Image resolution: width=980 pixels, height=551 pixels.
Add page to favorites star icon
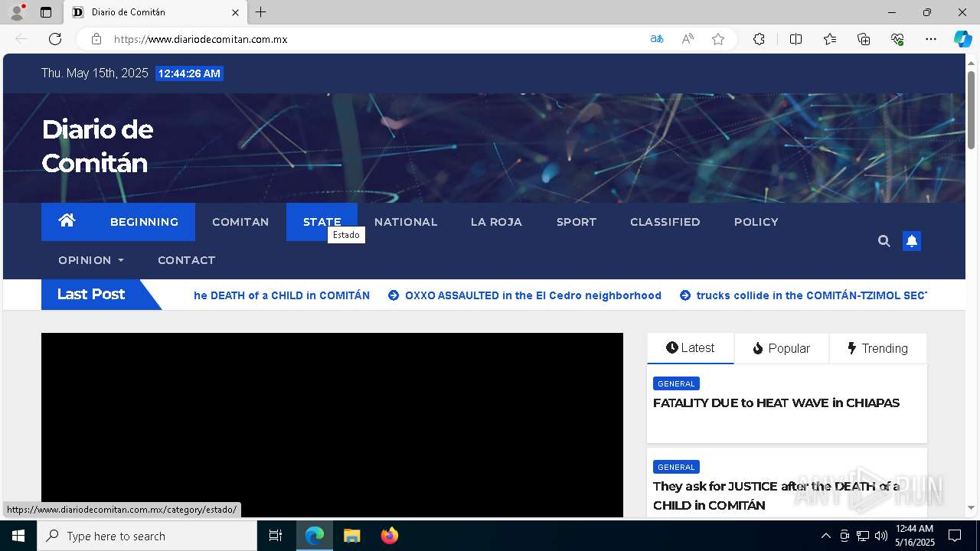click(x=718, y=39)
